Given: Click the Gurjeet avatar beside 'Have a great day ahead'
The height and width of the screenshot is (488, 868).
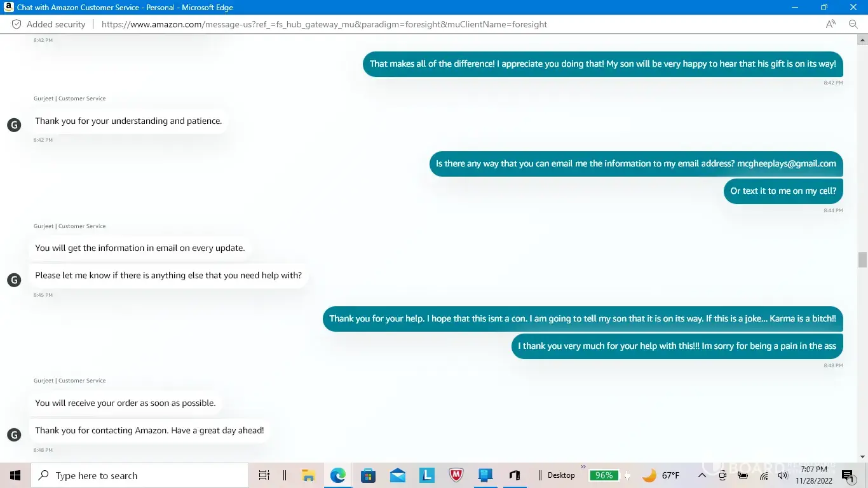Looking at the screenshot, I should click(14, 435).
